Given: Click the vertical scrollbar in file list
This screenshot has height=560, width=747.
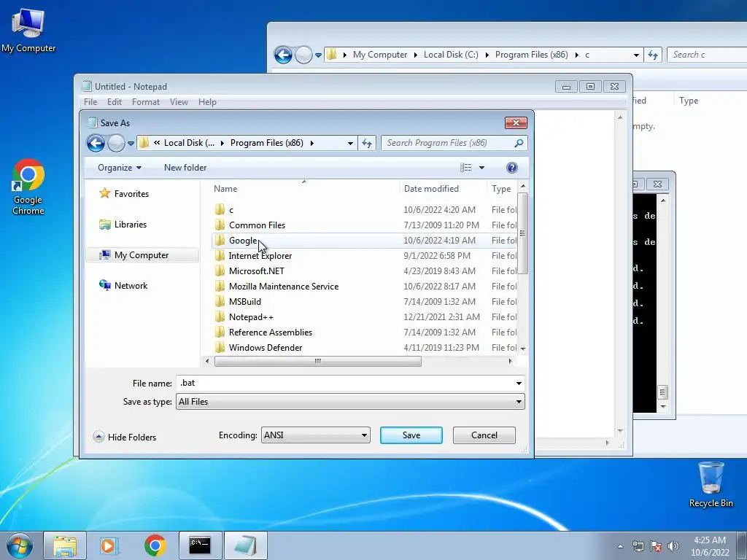Looking at the screenshot, I should pyautogui.click(x=522, y=233).
